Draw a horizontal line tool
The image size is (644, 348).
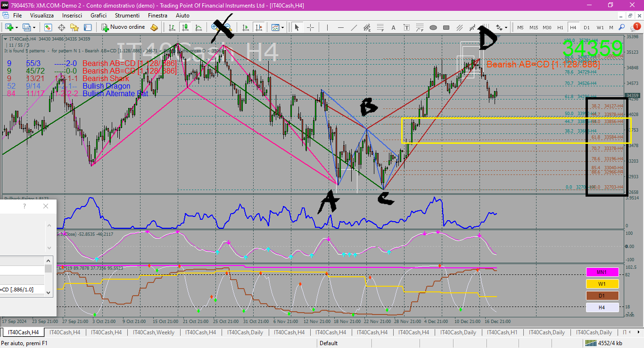341,27
